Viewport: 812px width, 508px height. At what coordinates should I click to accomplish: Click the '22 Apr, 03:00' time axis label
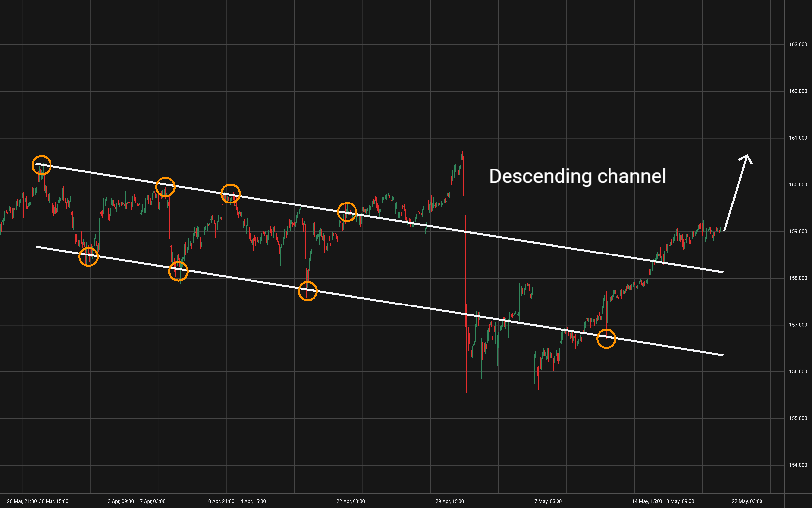point(351,501)
